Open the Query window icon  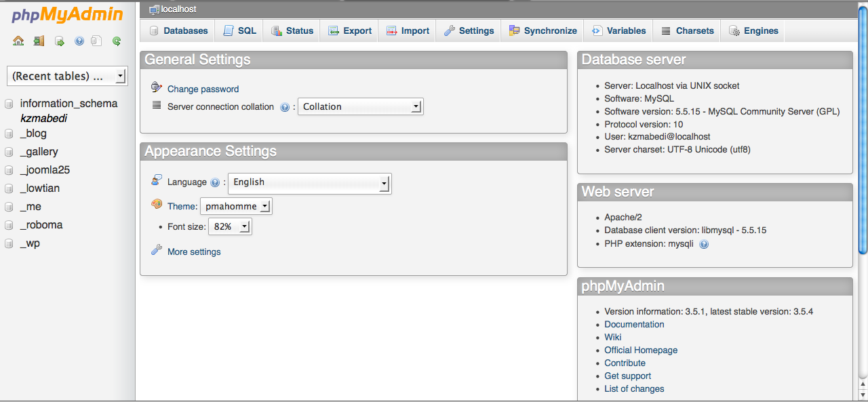59,41
